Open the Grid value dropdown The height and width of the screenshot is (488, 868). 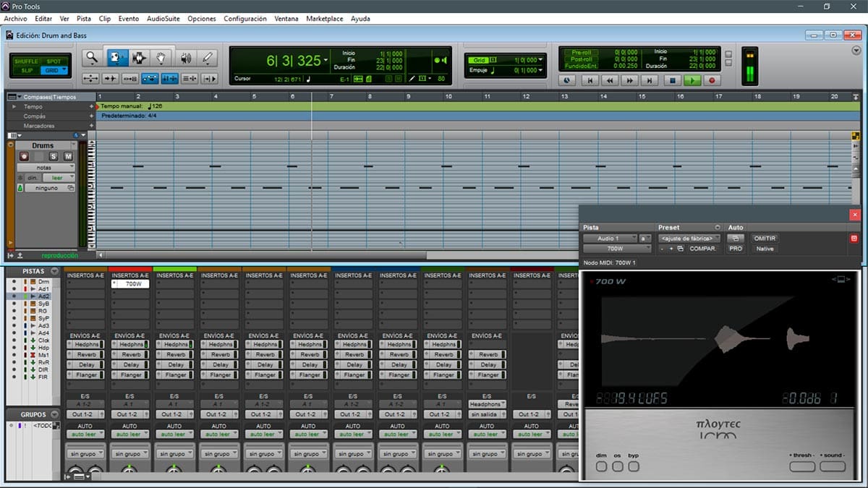tap(540, 60)
